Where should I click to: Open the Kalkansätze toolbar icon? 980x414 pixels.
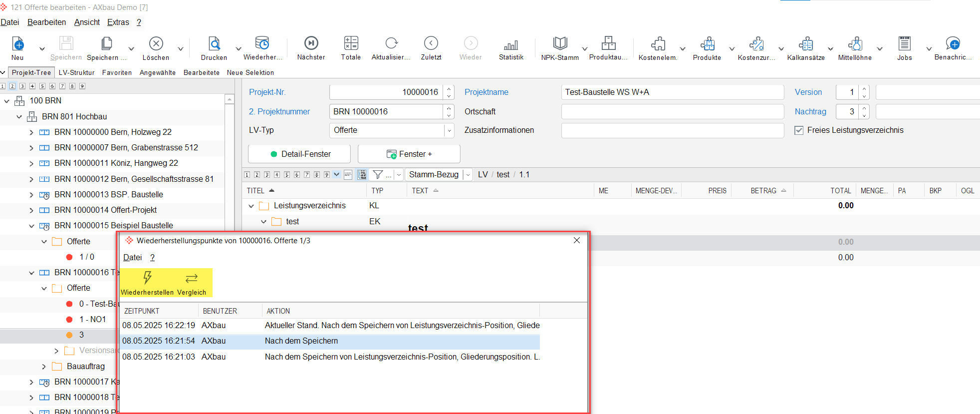tap(806, 44)
